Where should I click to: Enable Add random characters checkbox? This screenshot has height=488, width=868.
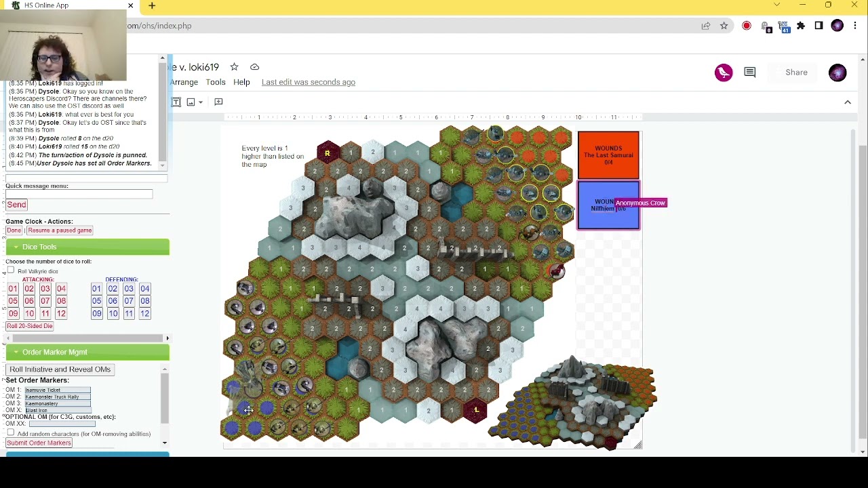11,432
